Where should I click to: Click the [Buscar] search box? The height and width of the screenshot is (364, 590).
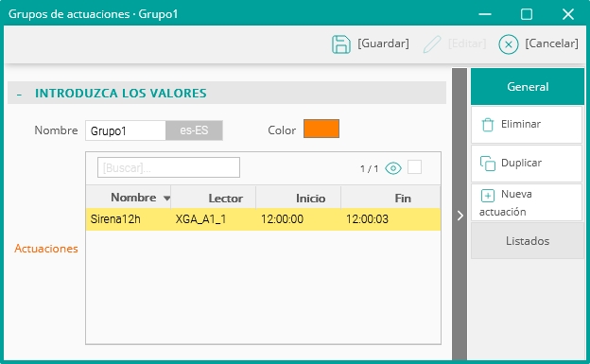point(168,167)
